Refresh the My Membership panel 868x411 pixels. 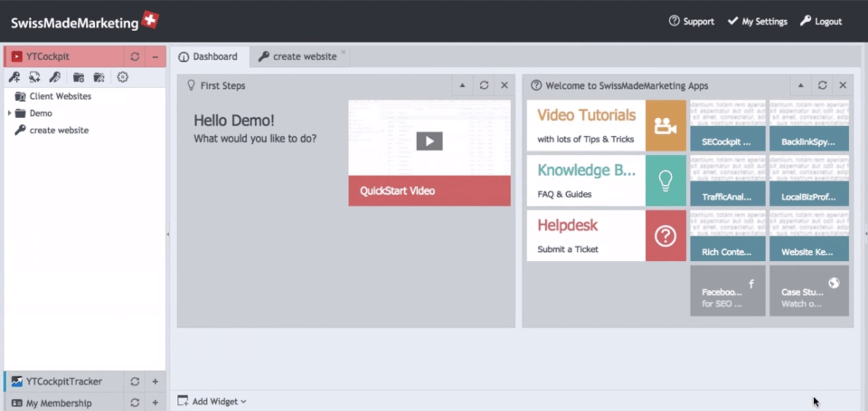pyautogui.click(x=135, y=403)
